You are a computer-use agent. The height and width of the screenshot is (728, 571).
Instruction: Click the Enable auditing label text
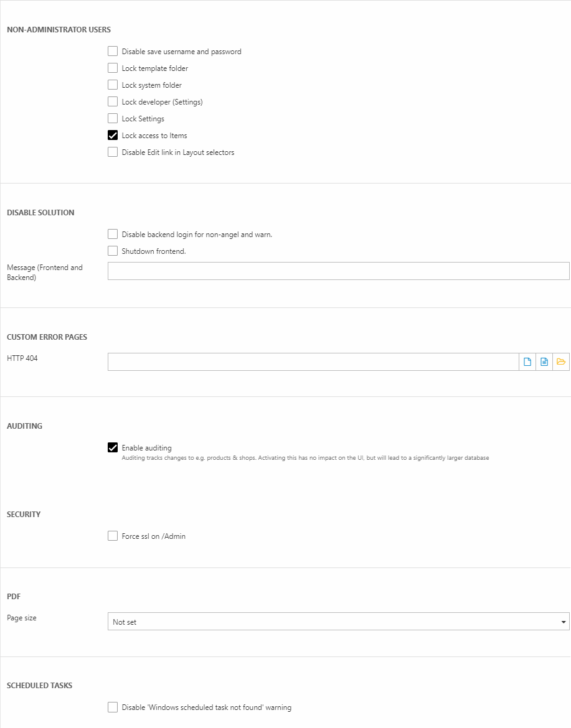146,448
